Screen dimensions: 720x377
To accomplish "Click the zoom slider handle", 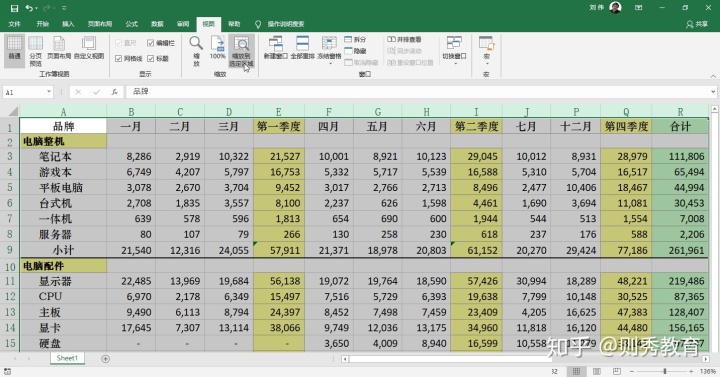I will 664,371.
